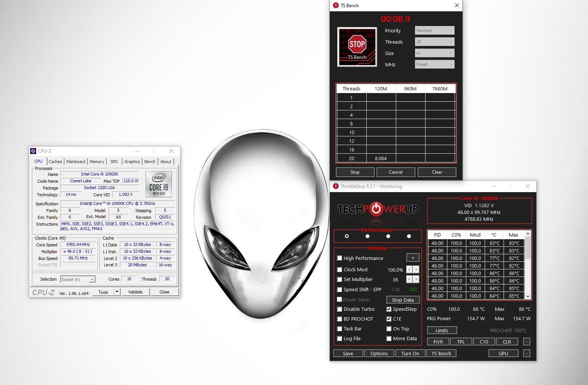Click the Validate button in CPU-Z
588x385 pixels.
coord(135,292)
